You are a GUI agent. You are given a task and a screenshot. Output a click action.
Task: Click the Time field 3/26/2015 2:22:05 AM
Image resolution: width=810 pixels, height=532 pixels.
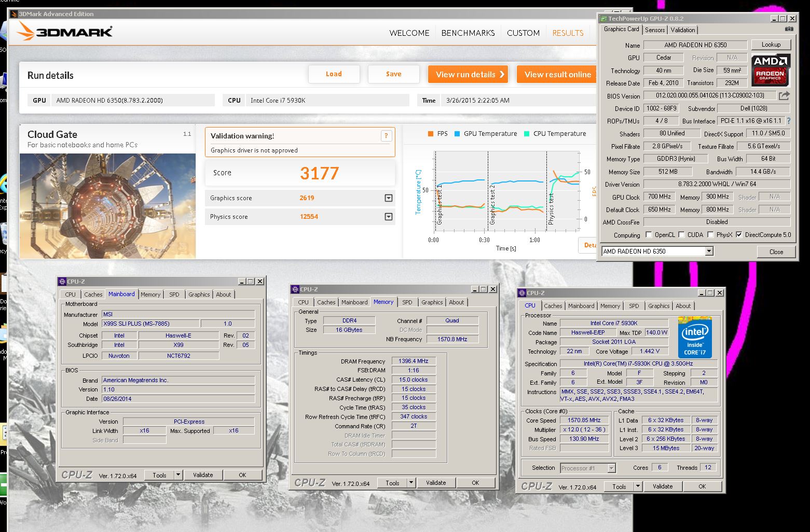click(518, 101)
